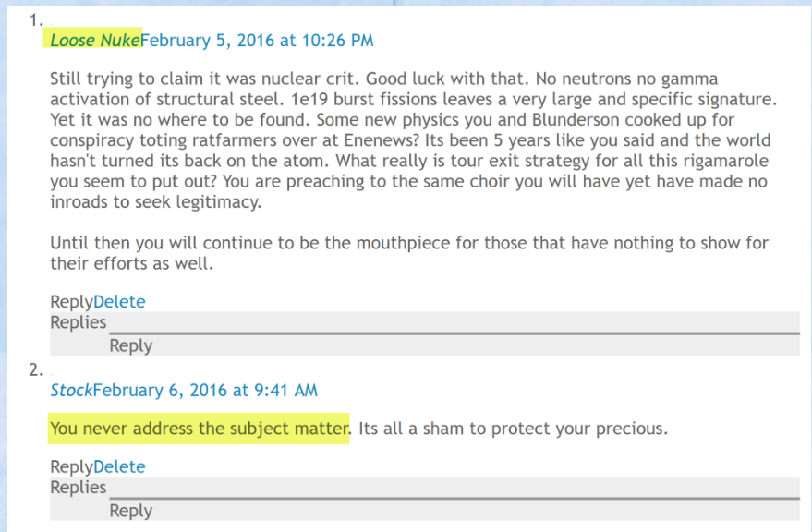Delete the comment posted by Stock
This screenshot has height=532, width=812.
(x=119, y=467)
